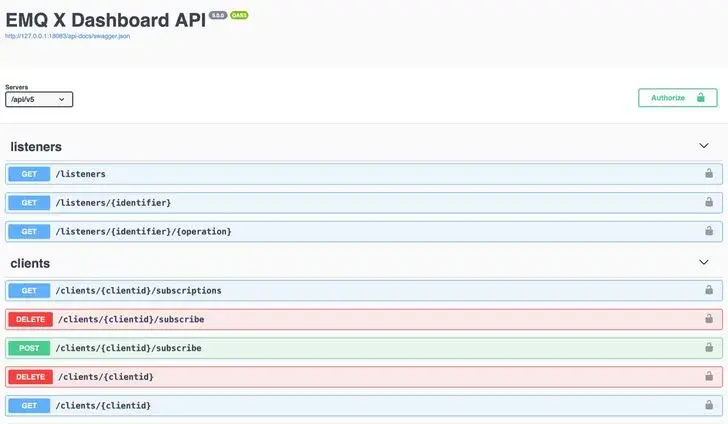Expand the POST /clients/{clientid}/subscribe endpoint
Viewport: 728px width, 424px height.
129,348
